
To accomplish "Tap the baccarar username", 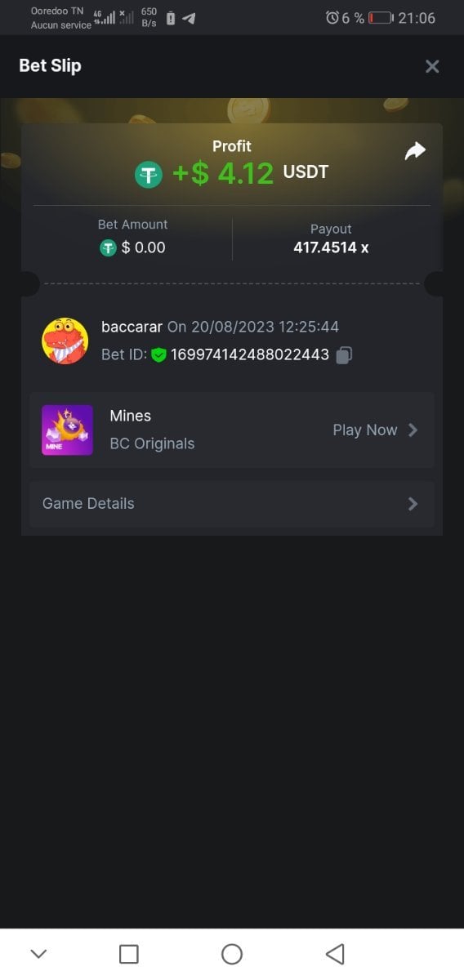I will 132,327.
